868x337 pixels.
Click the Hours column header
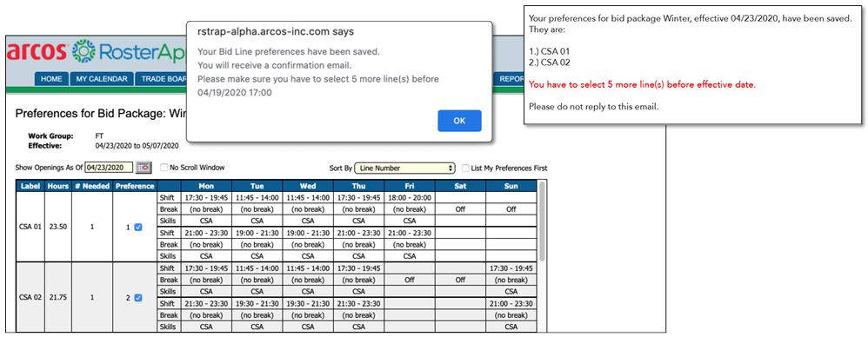(57, 186)
